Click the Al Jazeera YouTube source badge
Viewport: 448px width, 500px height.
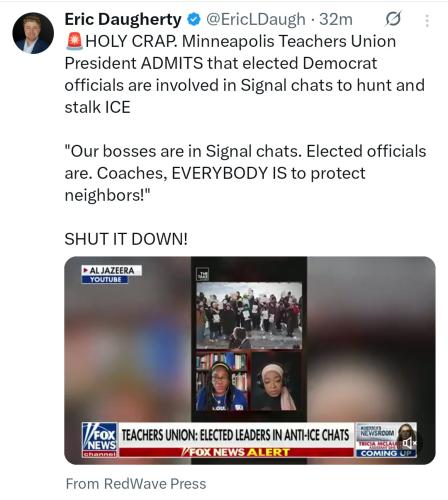[x=112, y=274]
